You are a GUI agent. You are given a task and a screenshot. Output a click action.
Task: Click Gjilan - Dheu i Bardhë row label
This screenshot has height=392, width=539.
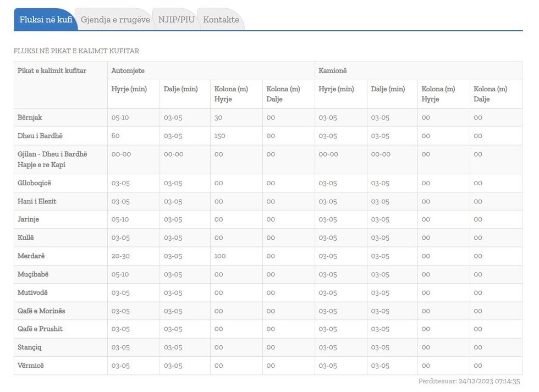point(52,154)
